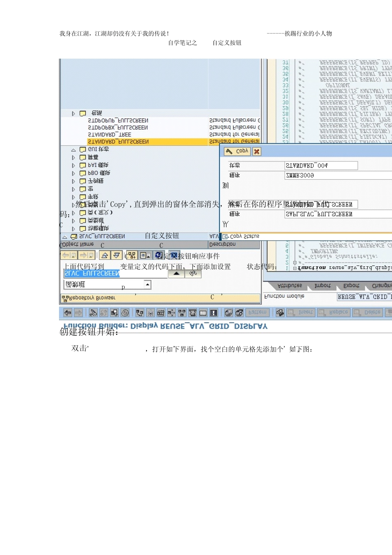The image size is (392, 555).
Task: Collapse the code fold marker at the function line
Action: click(295, 268)
